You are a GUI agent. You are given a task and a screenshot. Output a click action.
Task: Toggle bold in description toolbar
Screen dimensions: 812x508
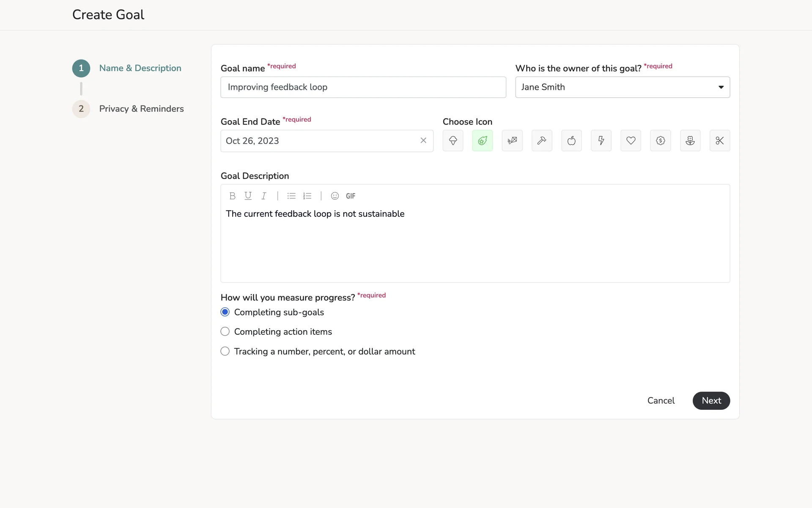point(232,196)
